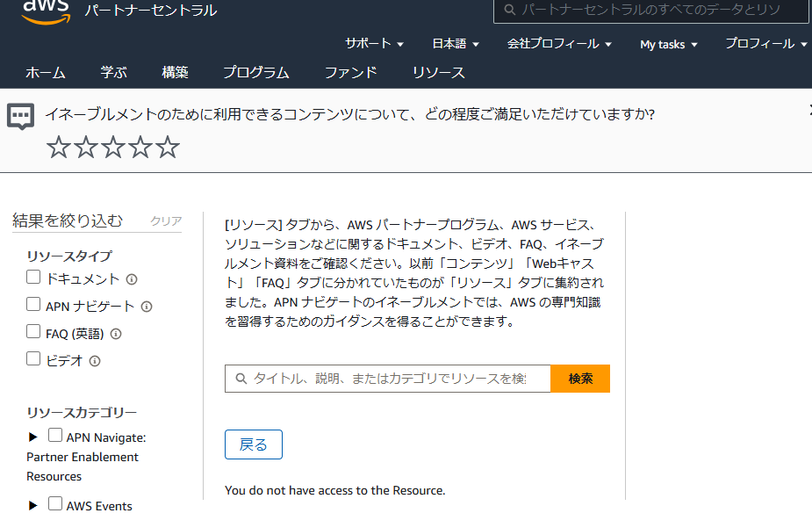Click magnifier icon in resource search box
Viewport: 812px width, 513px height.
click(241, 379)
